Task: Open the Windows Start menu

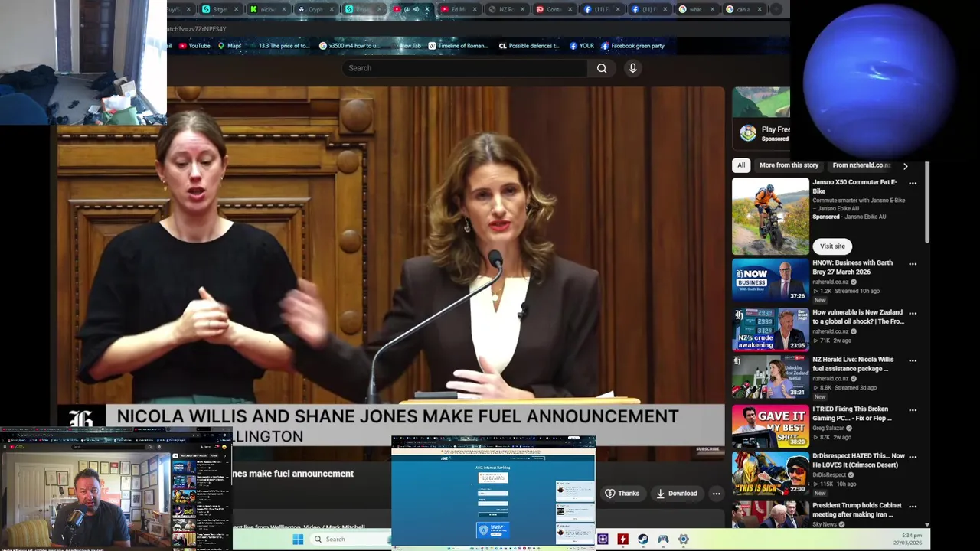Action: click(298, 539)
